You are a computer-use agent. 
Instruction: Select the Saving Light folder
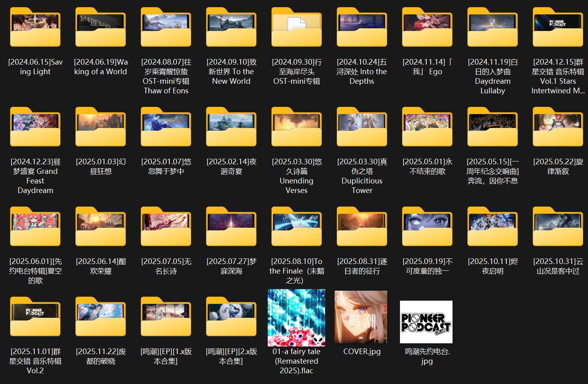click(35, 28)
